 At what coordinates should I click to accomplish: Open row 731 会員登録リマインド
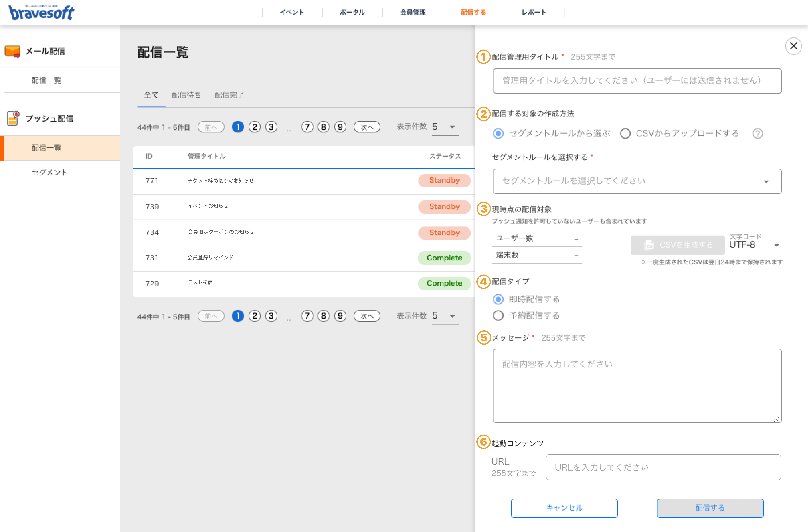click(x=303, y=258)
